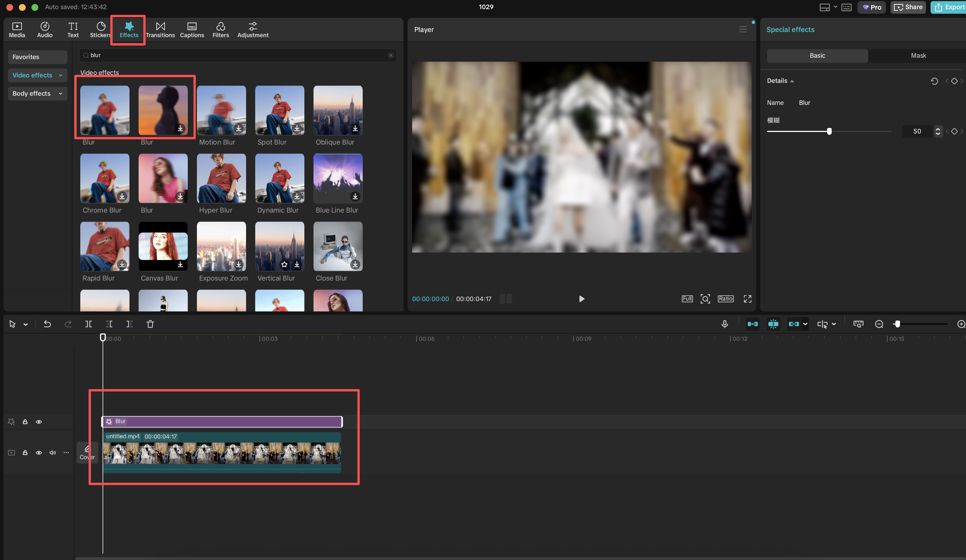This screenshot has height=560, width=966.
Task: Open the Captions panel
Action: pyautogui.click(x=192, y=29)
